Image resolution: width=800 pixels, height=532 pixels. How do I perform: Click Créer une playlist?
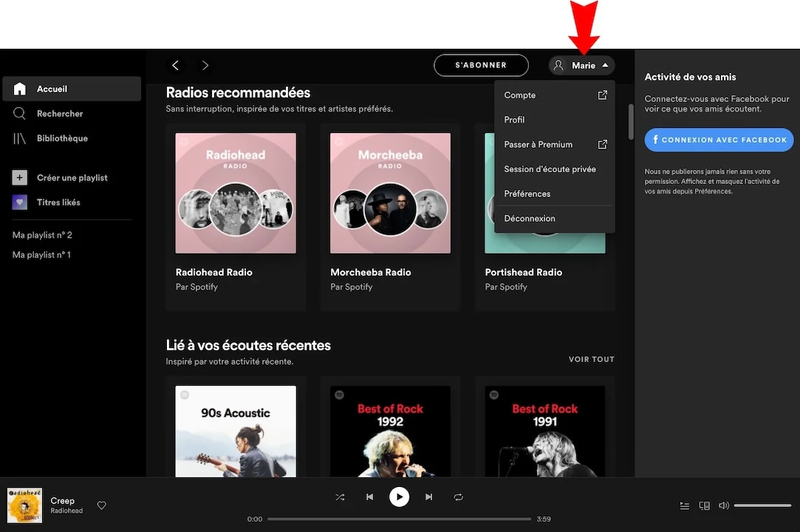[x=72, y=177]
